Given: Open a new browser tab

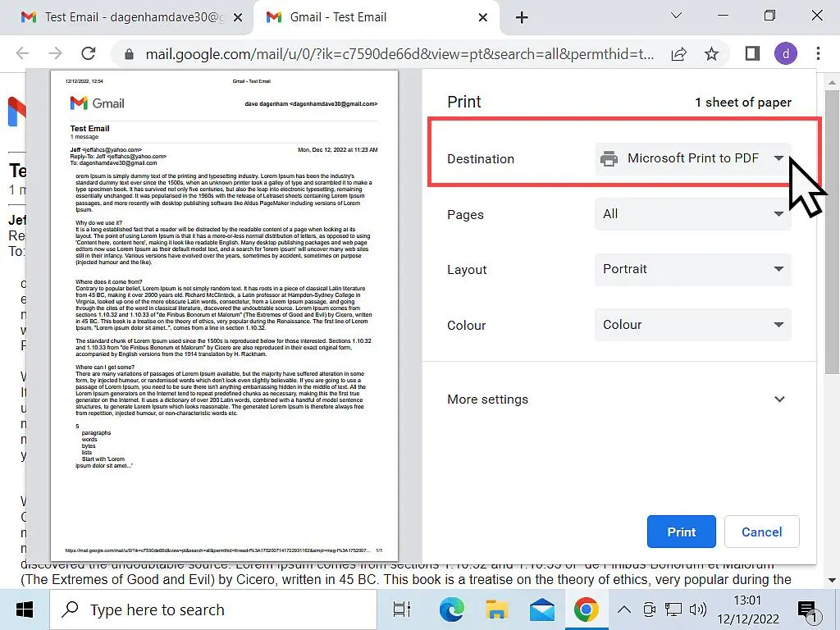Looking at the screenshot, I should pos(521,18).
